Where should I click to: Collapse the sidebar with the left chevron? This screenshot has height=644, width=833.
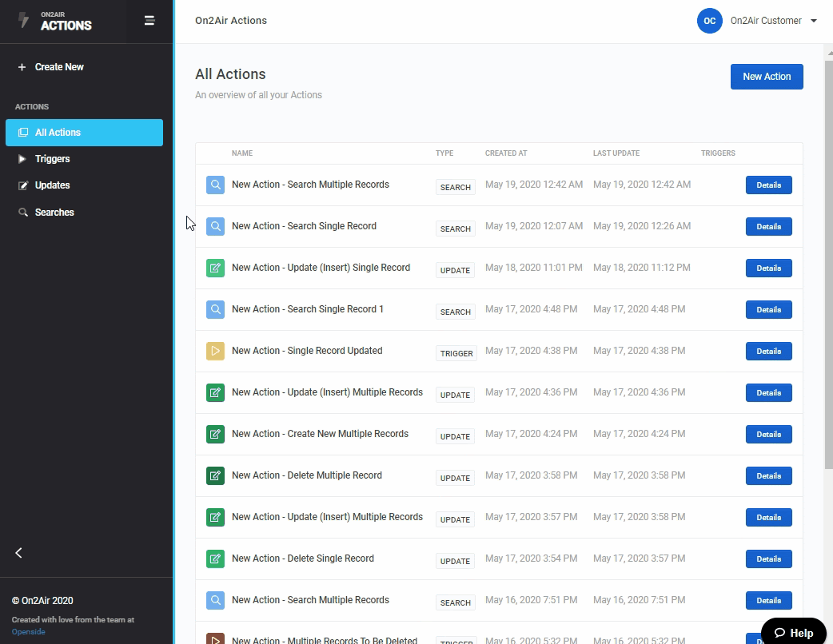click(19, 553)
